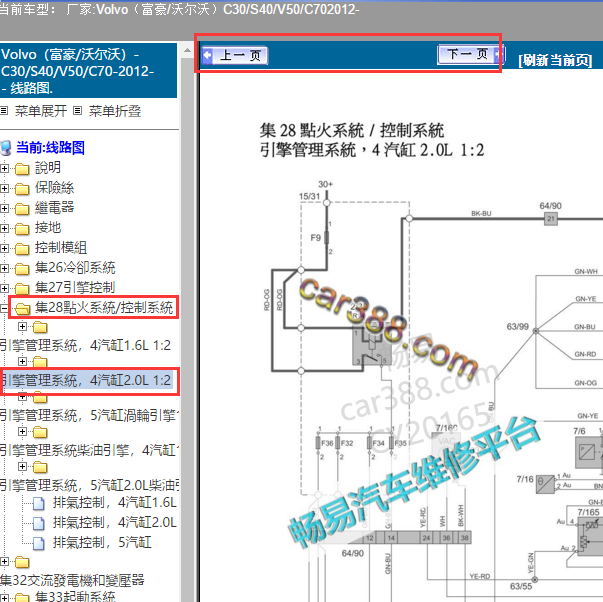Expand the 接地 folder node
The image size is (603, 602).
pos(4,228)
